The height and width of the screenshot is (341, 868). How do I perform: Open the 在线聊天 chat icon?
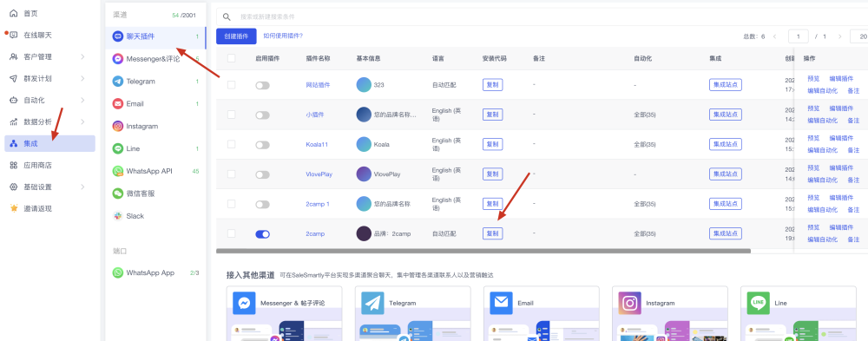point(14,35)
